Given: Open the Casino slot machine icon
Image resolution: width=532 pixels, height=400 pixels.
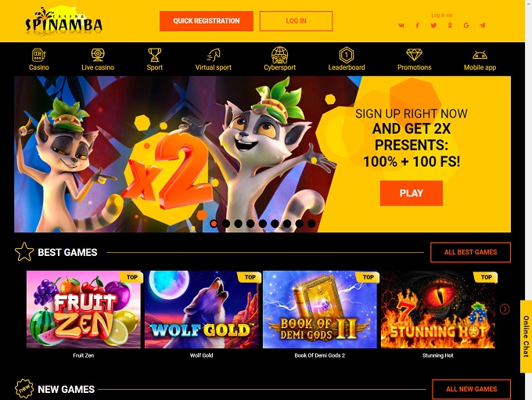Looking at the screenshot, I should coord(38,54).
